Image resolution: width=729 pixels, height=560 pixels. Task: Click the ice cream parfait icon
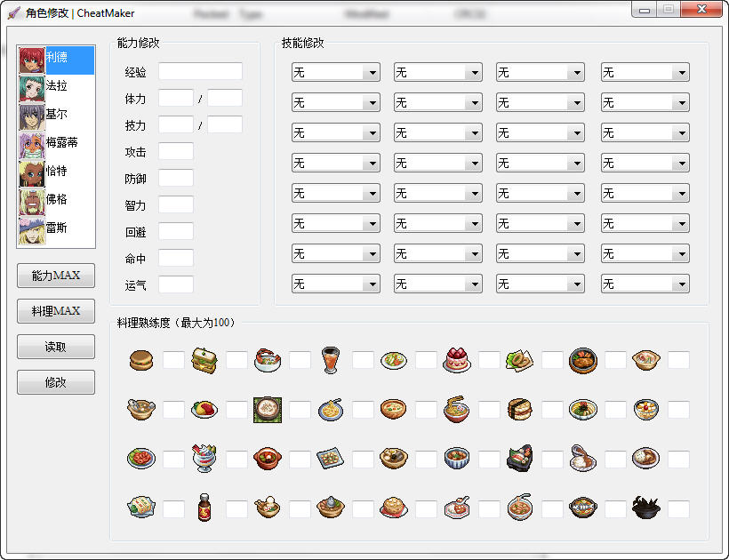(204, 459)
